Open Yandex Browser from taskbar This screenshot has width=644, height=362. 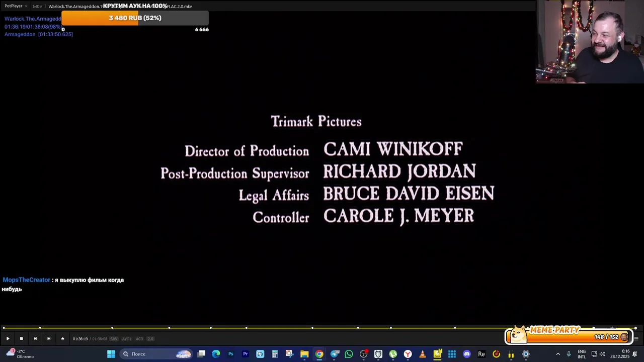point(408,354)
